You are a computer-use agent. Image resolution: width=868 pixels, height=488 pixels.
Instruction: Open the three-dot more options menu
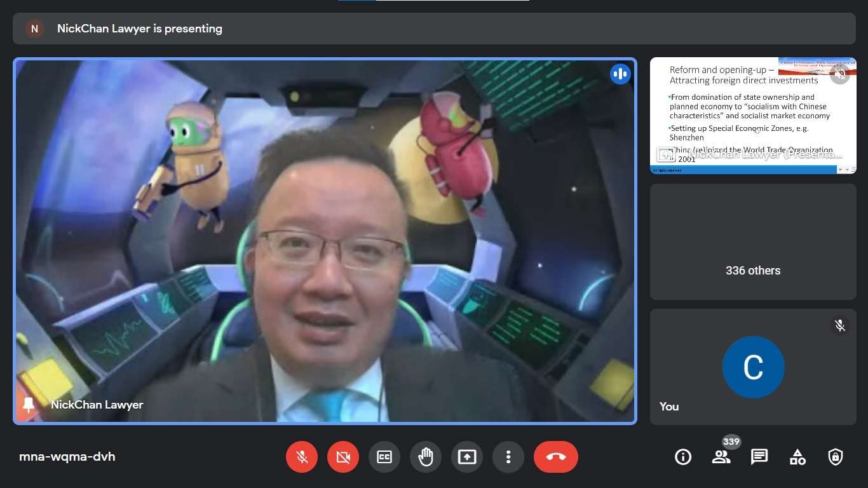508,457
